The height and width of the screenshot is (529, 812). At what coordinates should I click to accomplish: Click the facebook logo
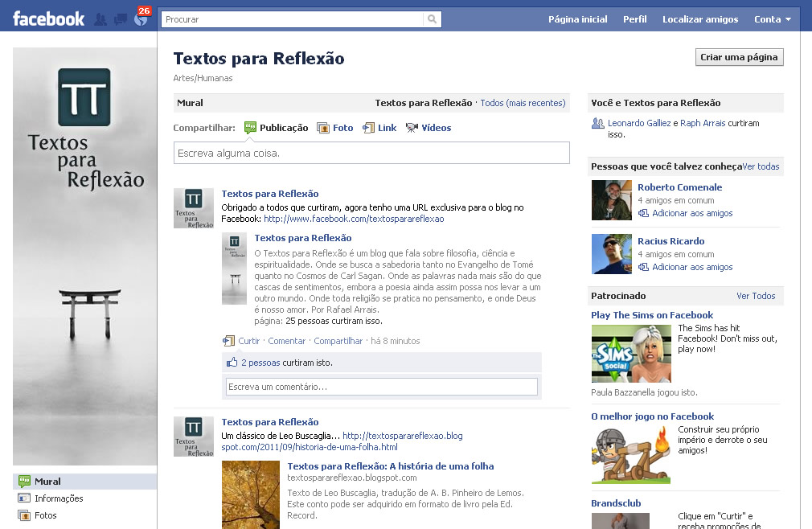49,19
